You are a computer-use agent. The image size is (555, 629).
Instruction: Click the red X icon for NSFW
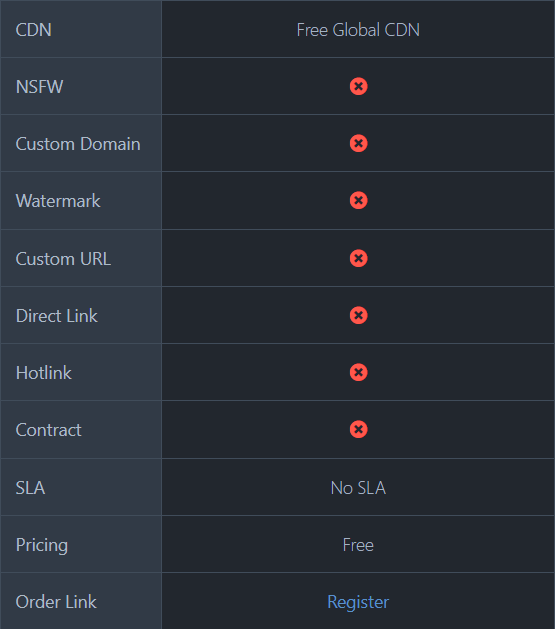click(x=359, y=86)
